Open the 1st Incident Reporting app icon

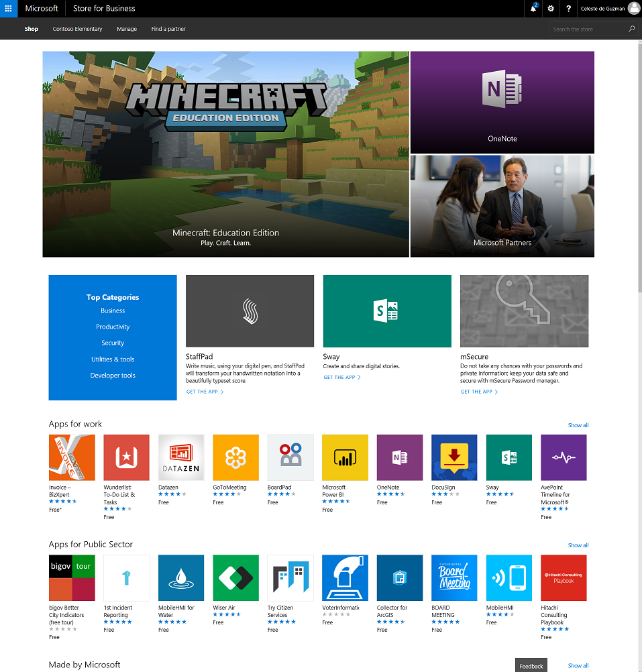[x=126, y=577]
